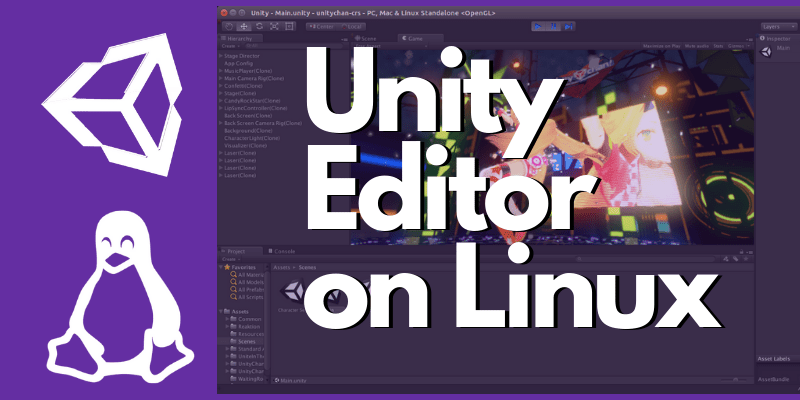Select Stage(Clone) in Hierarchy

pyautogui.click(x=240, y=93)
